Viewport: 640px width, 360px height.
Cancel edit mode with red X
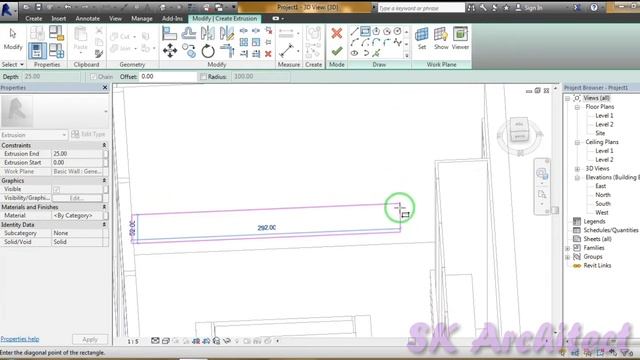(x=337, y=33)
